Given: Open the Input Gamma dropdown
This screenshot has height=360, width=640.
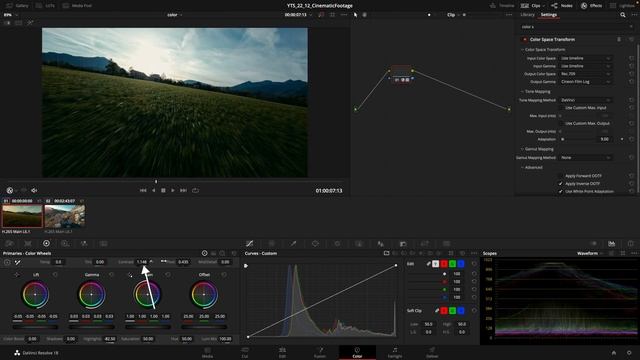Looking at the screenshot, I should coord(585,66).
